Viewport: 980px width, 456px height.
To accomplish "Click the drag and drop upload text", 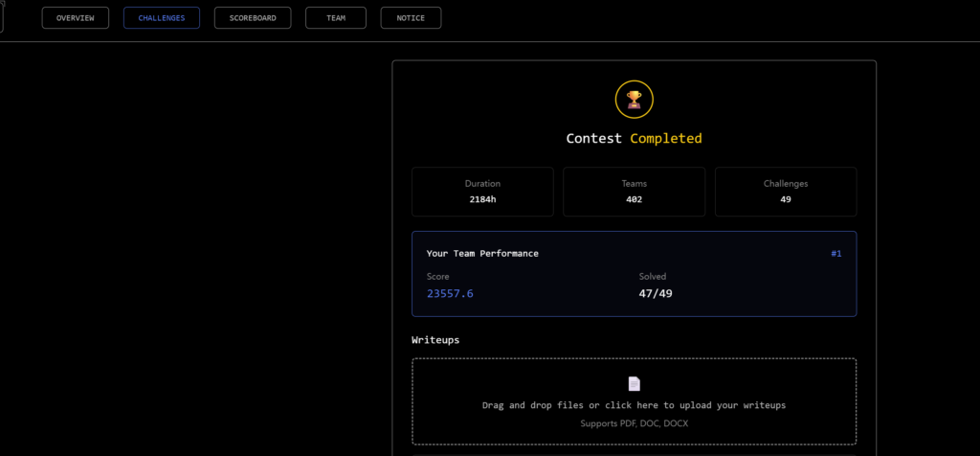I will (x=634, y=405).
